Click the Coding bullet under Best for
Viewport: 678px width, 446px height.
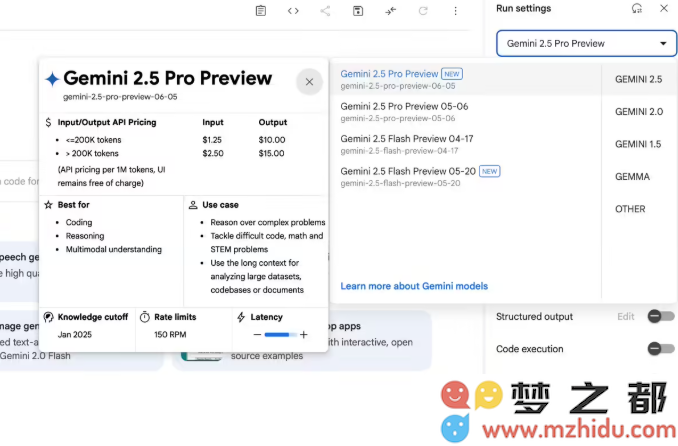(x=79, y=222)
